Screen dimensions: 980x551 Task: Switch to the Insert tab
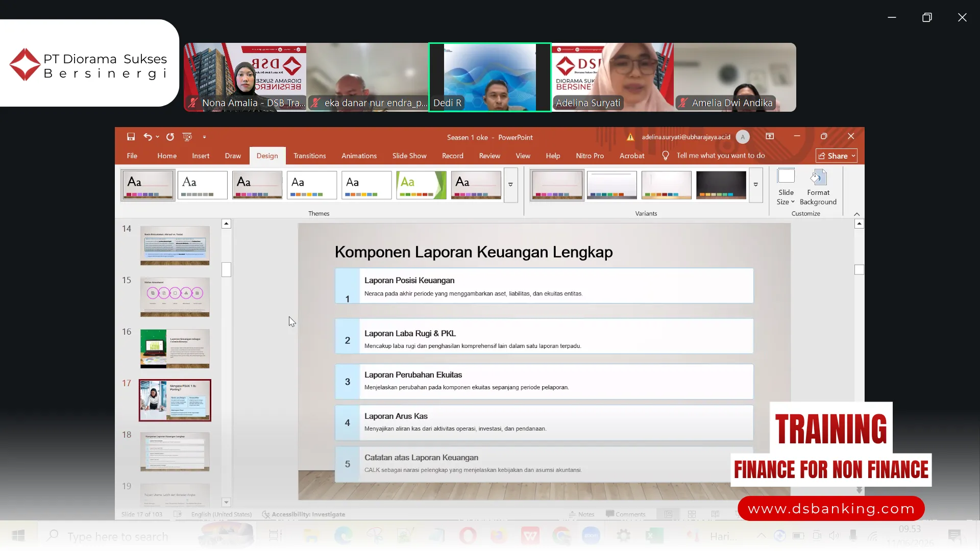click(x=201, y=156)
